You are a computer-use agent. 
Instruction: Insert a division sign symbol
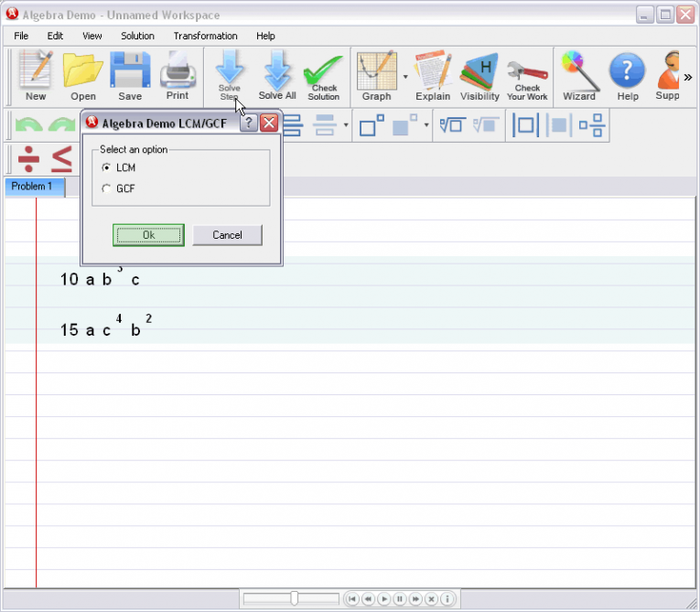click(x=28, y=159)
